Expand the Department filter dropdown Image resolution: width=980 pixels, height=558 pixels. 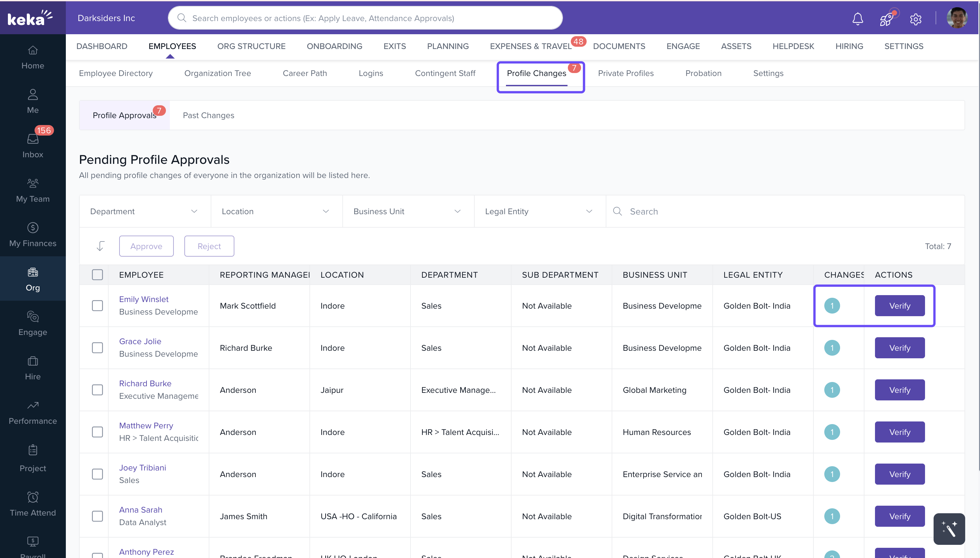point(145,211)
